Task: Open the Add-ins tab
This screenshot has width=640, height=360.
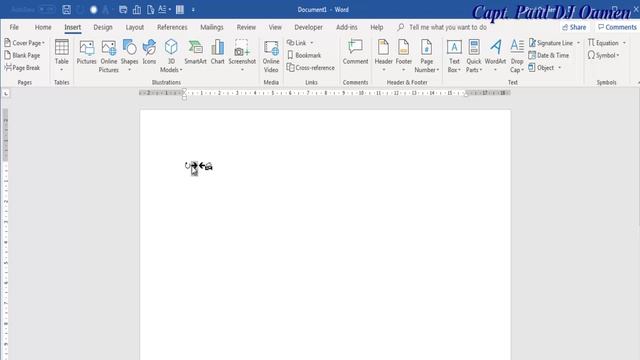Action: [347, 27]
